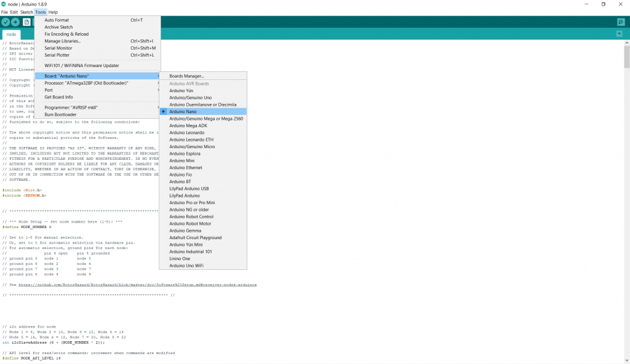Choose Linino One board
Screen dimensions: 630x364
203,259
